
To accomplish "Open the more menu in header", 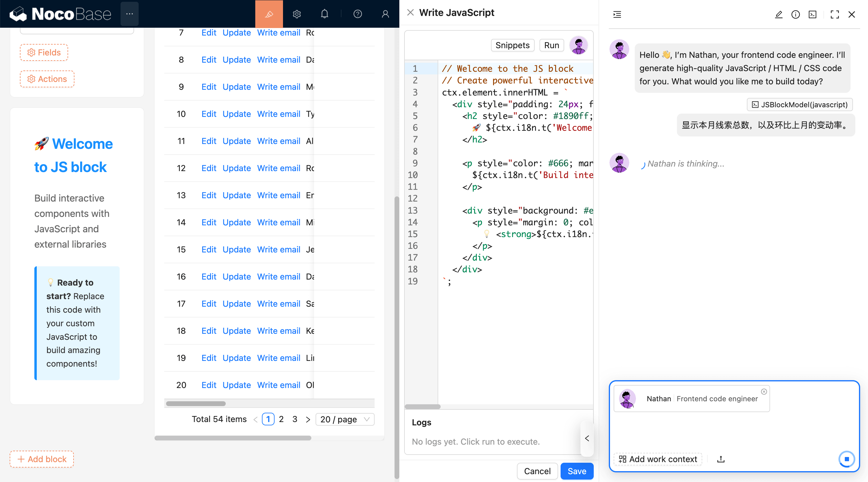I will (129, 14).
